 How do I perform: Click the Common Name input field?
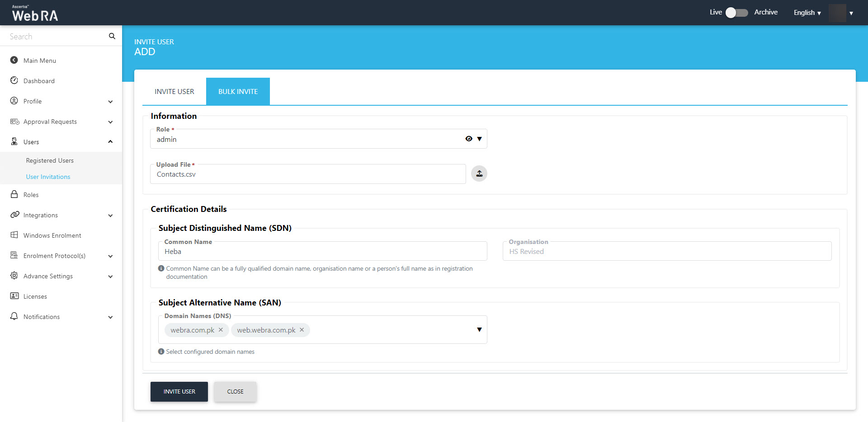coord(322,252)
